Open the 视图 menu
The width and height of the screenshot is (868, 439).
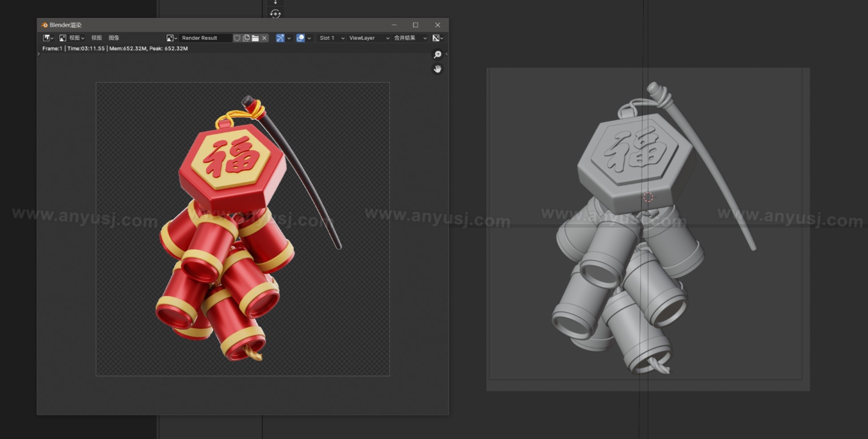[x=96, y=38]
